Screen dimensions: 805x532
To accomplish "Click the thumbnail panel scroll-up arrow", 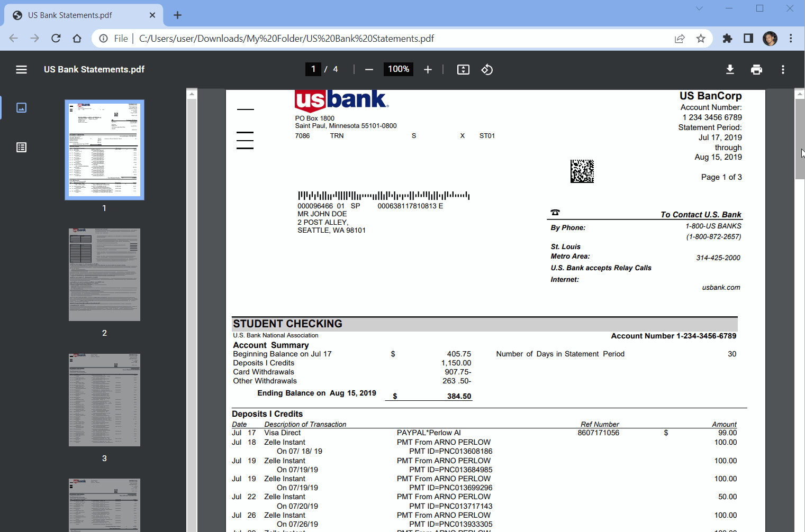I will (x=192, y=94).
